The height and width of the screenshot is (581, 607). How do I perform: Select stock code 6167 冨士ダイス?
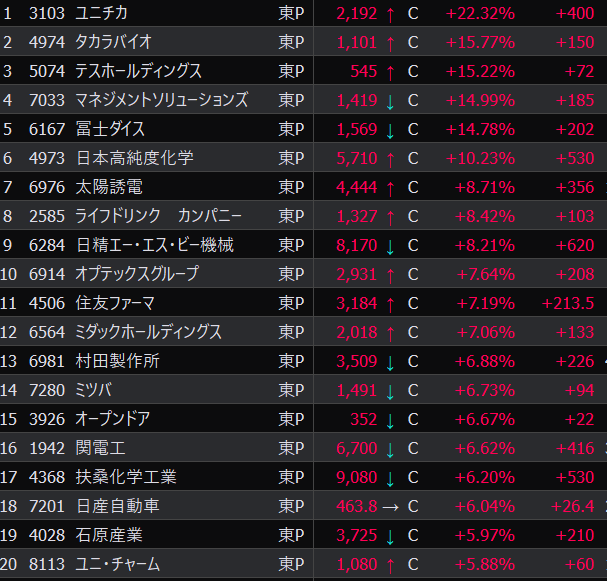tap(45, 129)
